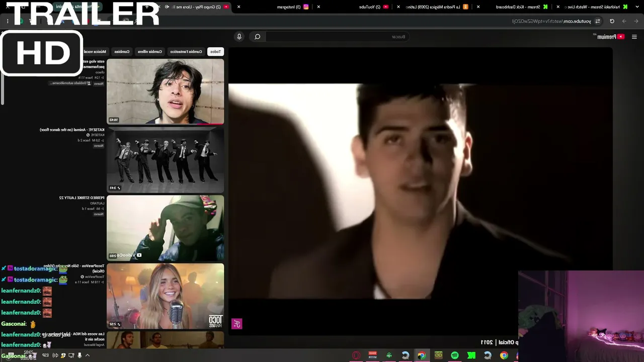This screenshot has height=362, width=644.
Task: Open the TocoParaVos video thumbnail
Action: [166, 296]
